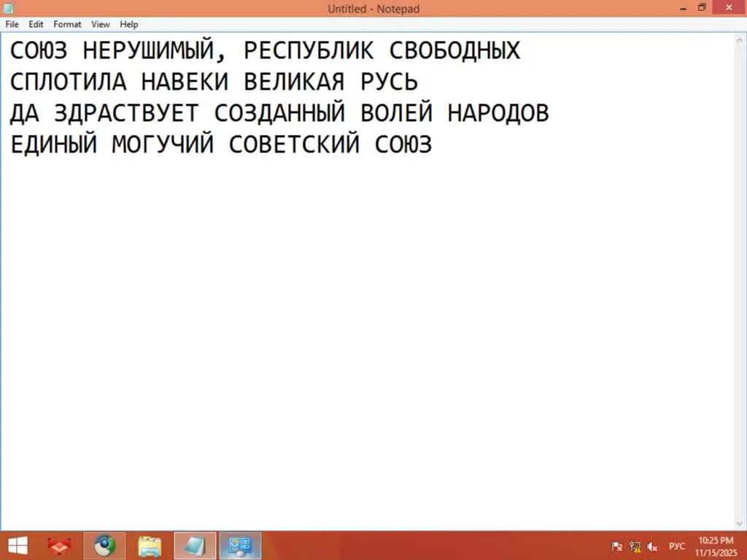The width and height of the screenshot is (747, 560).
Task: Open File Explorer from the taskbar
Action: pyautogui.click(x=150, y=545)
